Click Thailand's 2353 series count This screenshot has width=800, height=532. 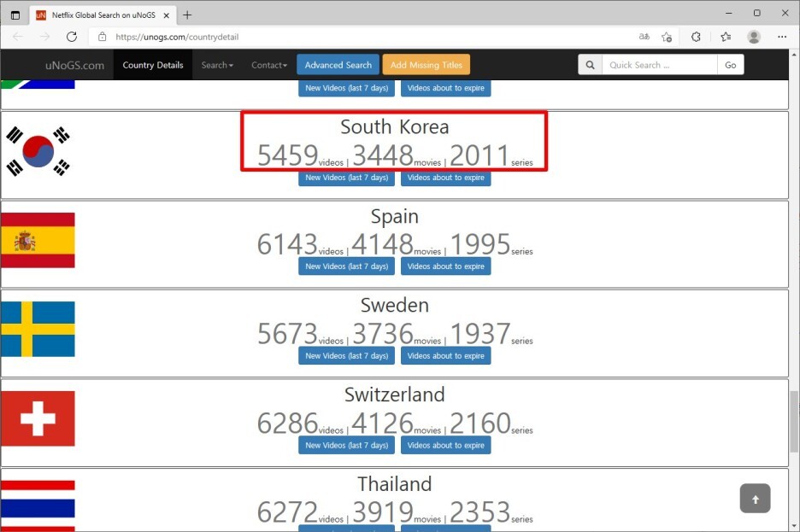(479, 512)
